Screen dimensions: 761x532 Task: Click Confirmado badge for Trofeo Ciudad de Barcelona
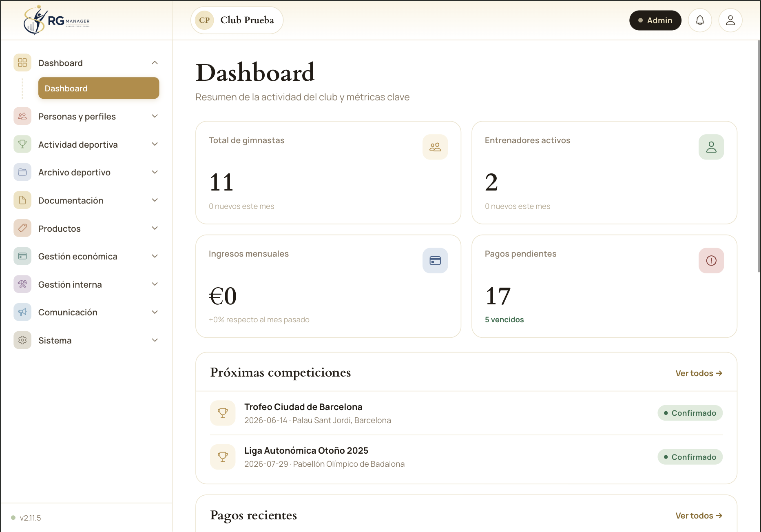pos(690,413)
